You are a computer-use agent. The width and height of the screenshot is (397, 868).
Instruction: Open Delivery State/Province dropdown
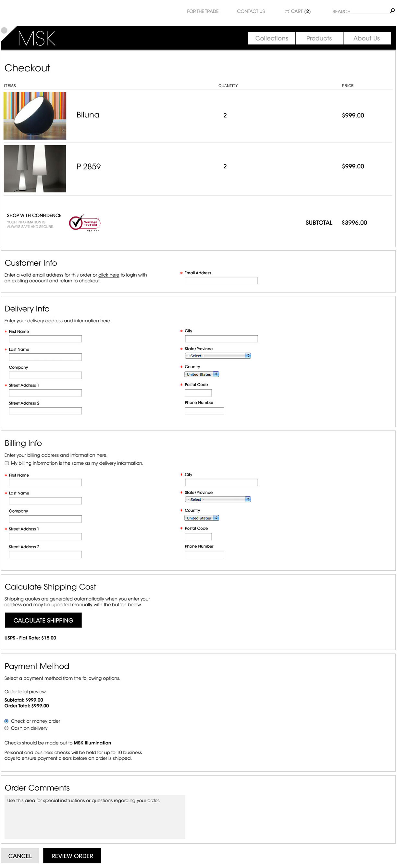217,355
